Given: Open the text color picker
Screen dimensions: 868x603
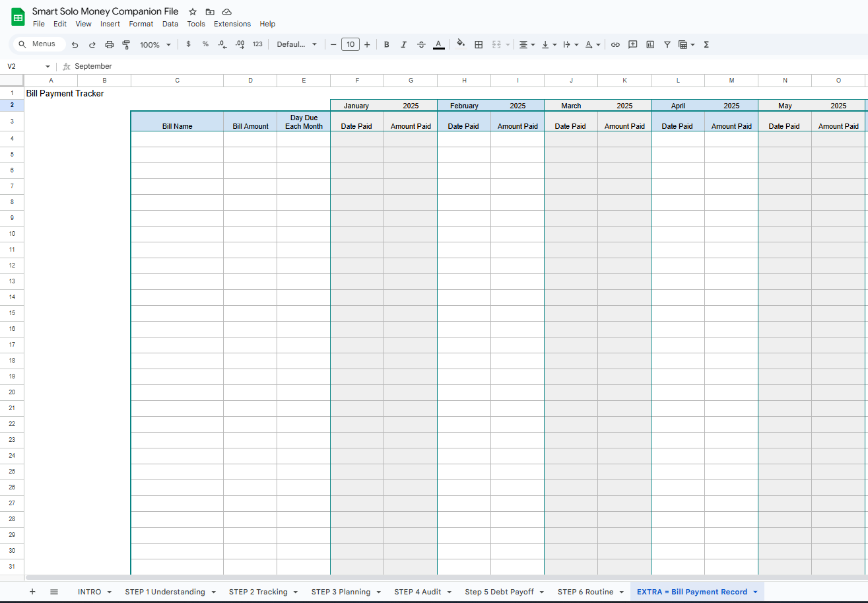Looking at the screenshot, I should tap(438, 44).
